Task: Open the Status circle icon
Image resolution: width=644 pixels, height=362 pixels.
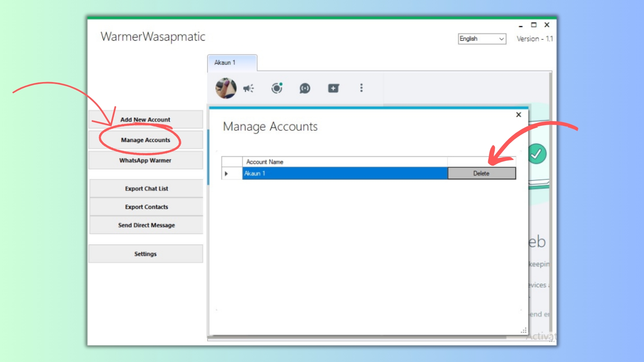Action: pos(277,88)
